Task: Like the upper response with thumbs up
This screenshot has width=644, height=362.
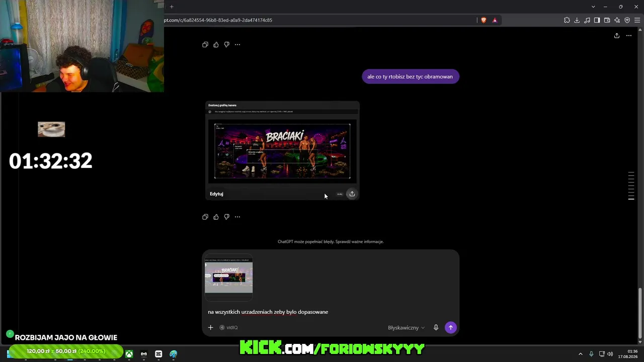Action: point(216,45)
